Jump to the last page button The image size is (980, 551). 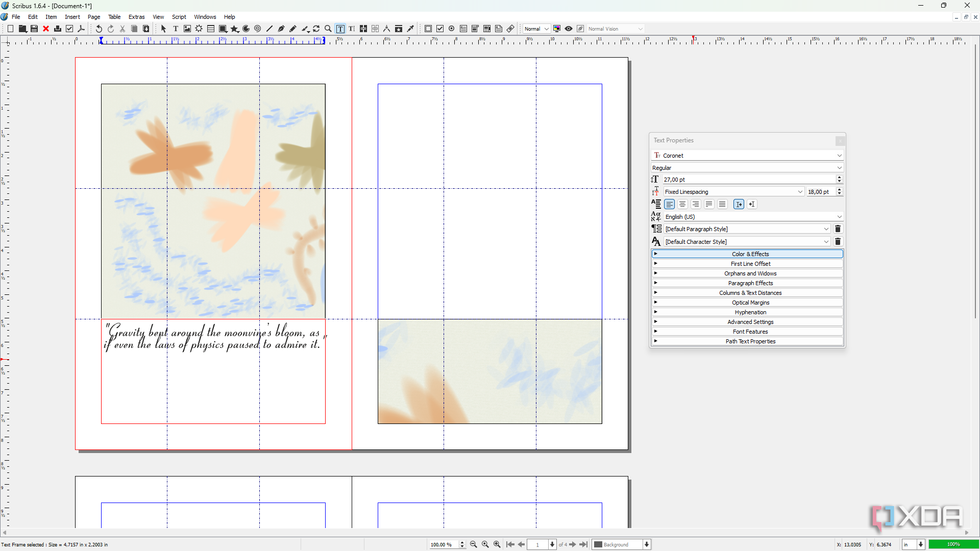[x=584, y=545]
